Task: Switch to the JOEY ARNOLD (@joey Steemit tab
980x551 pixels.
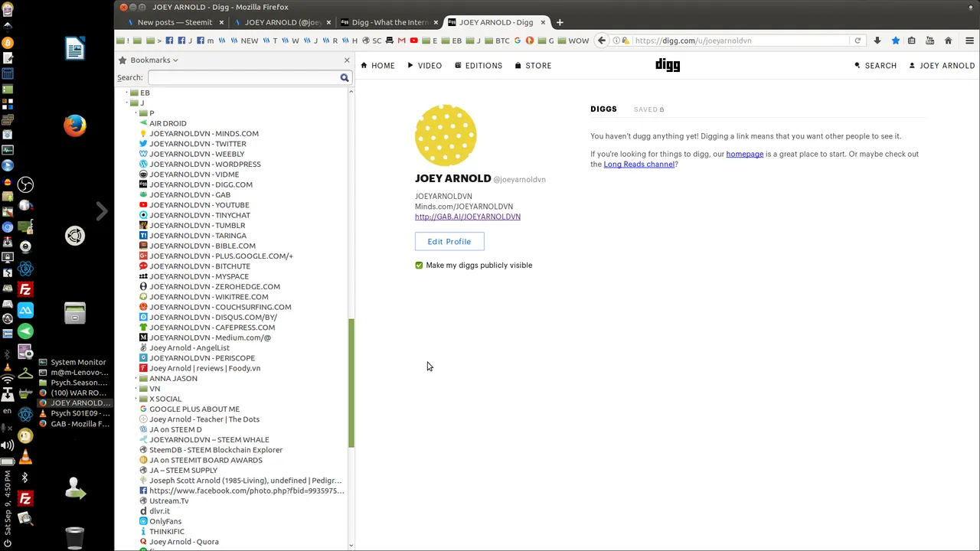Action: pyautogui.click(x=282, y=22)
